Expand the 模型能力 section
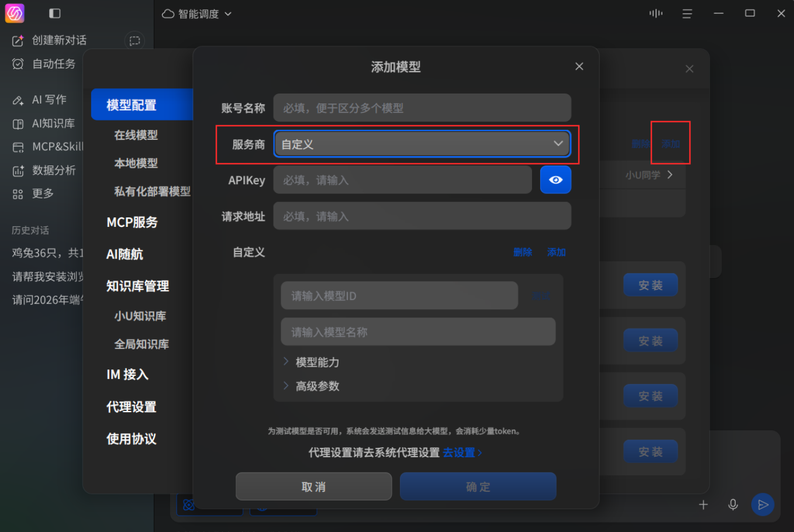794x532 pixels. tap(312, 362)
